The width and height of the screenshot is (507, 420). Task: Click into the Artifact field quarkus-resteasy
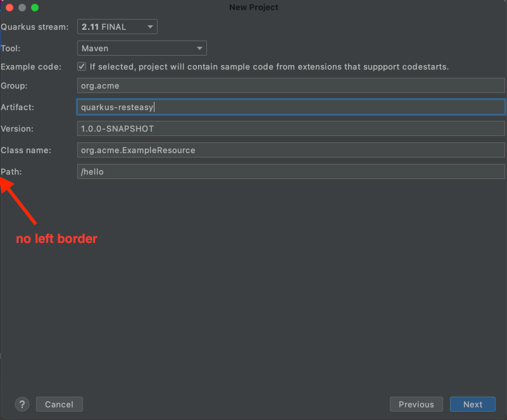291,107
